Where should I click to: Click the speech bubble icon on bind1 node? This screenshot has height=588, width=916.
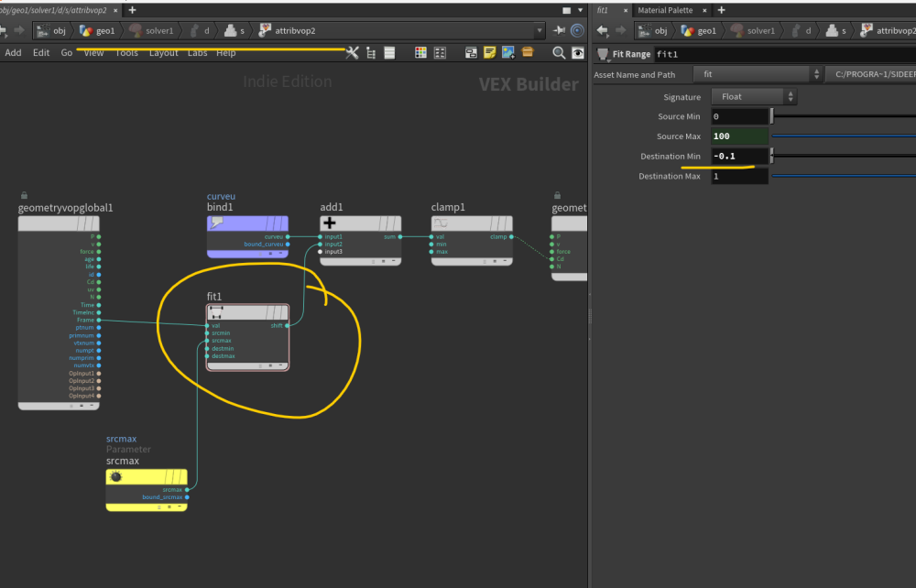(x=217, y=223)
